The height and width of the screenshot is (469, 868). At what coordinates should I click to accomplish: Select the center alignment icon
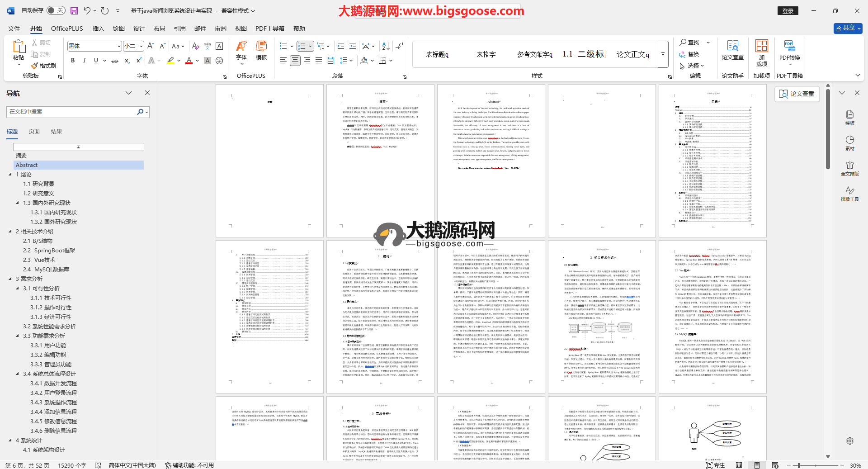[x=295, y=61]
